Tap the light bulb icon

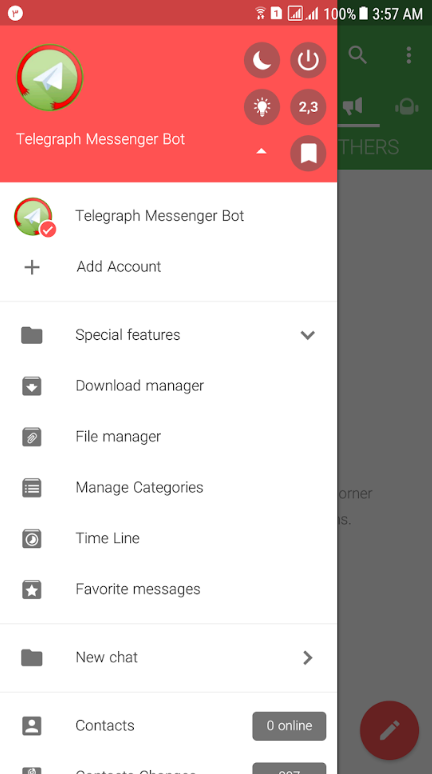click(262, 107)
